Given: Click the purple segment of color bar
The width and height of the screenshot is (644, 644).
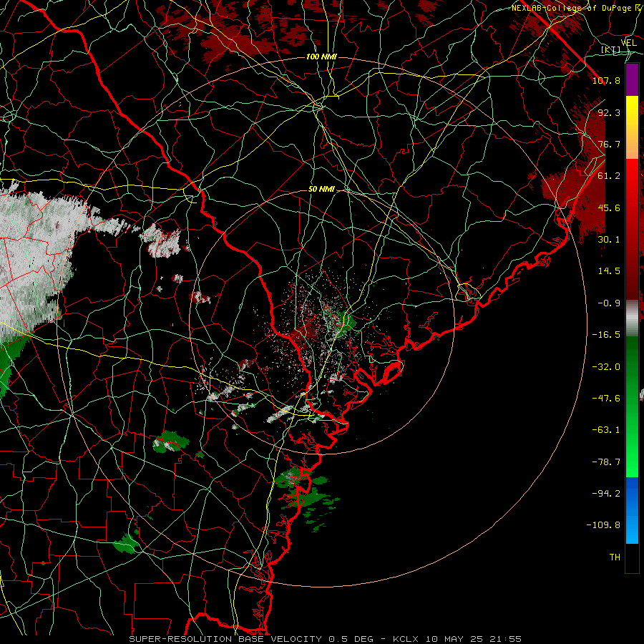Looking at the screenshot, I should point(632,79).
